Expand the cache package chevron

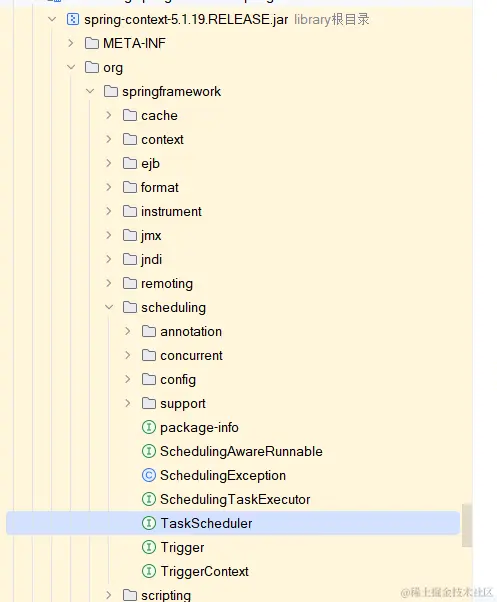109,115
